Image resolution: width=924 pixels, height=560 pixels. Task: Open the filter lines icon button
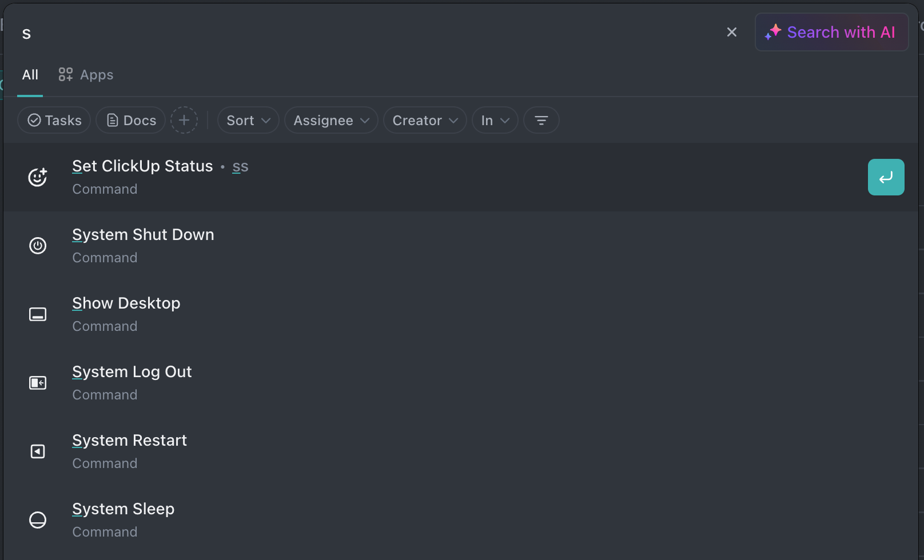(541, 120)
